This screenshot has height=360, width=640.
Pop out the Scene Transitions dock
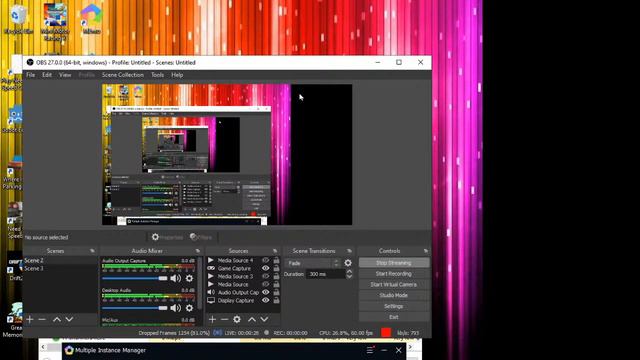(x=349, y=251)
